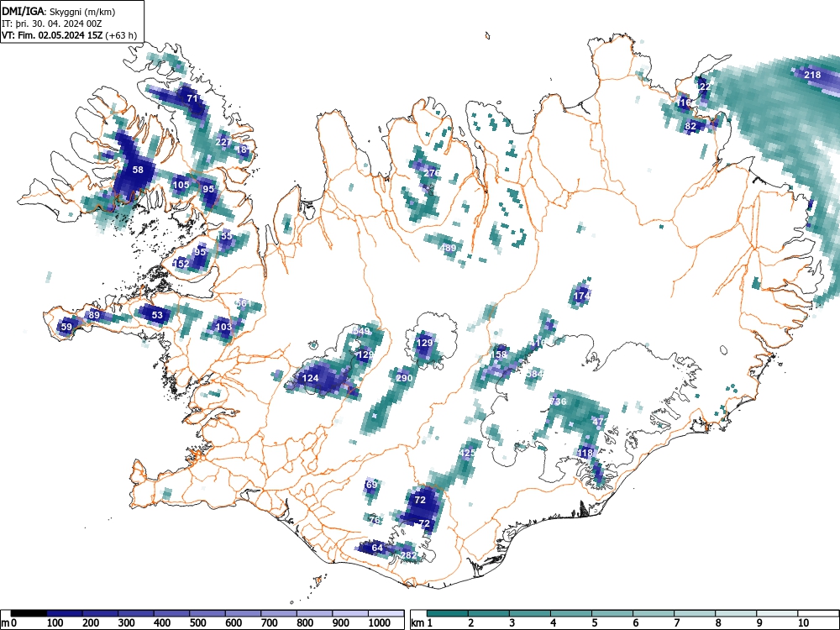Click the 'km 1' label on kilometer legend
The width and height of the screenshot is (840, 630).
click(423, 623)
